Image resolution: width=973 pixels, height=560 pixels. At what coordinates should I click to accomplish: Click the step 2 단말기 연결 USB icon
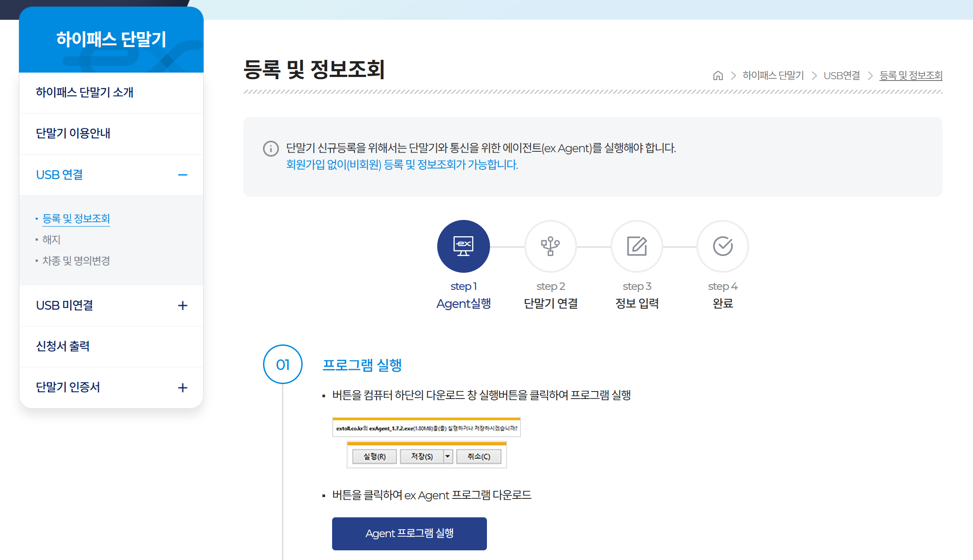point(550,246)
